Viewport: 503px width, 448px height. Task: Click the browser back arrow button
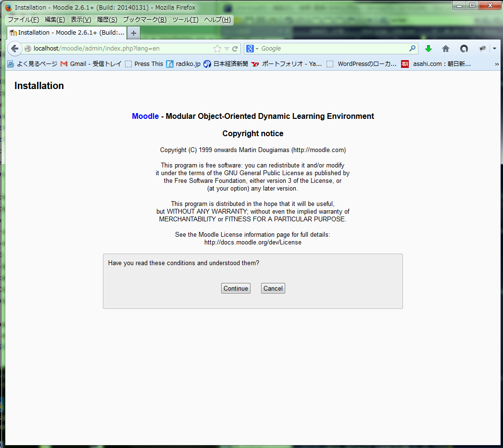pos(14,49)
